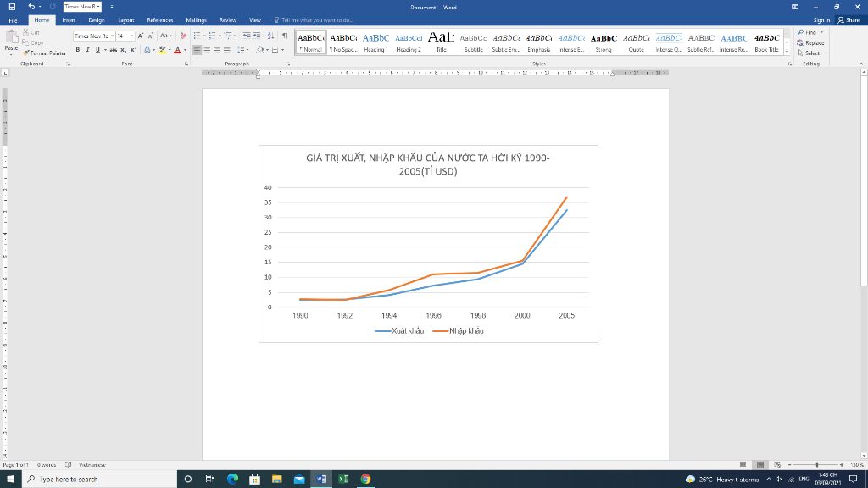Toggle strikethrough formatting
Image resolution: width=868 pixels, height=488 pixels.
coord(114,50)
